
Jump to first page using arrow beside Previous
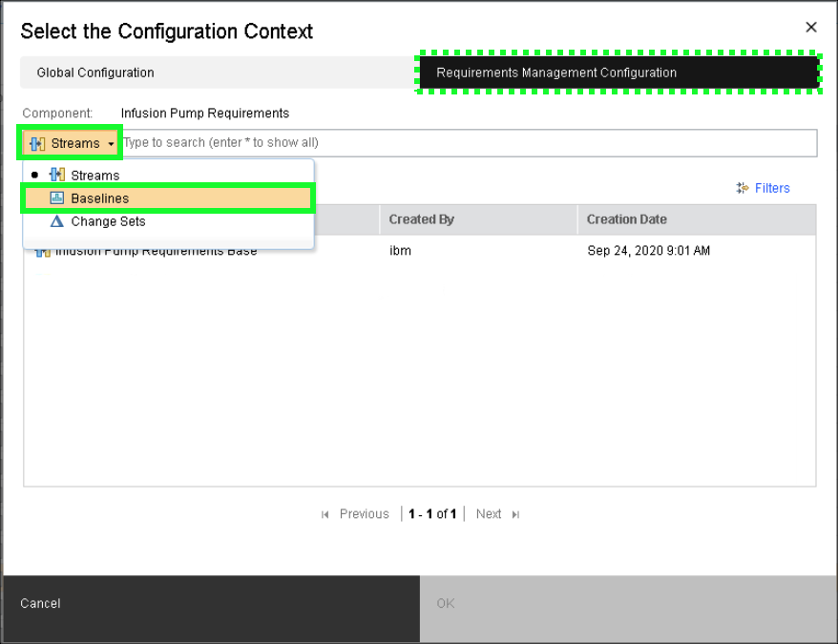click(325, 514)
